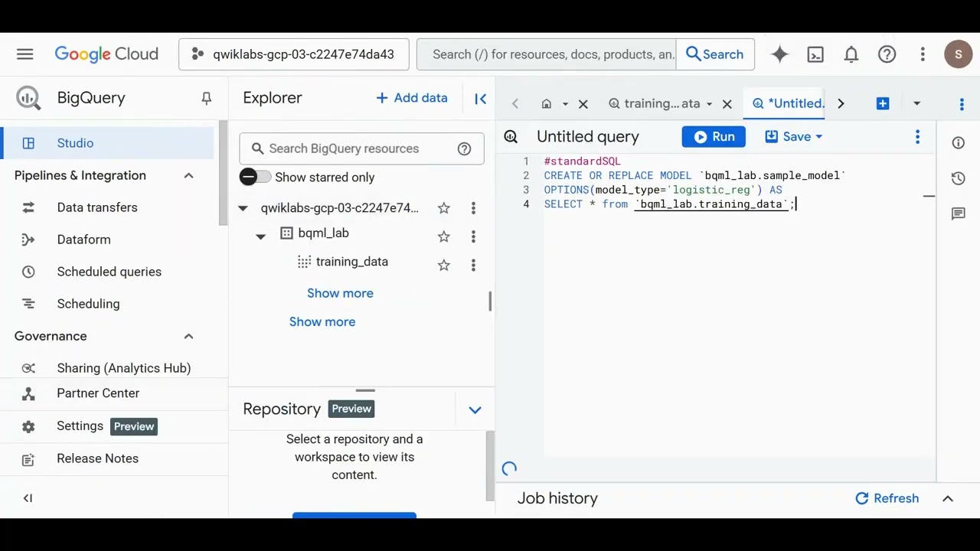The width and height of the screenshot is (980, 551).
Task: Close the training data tab
Action: (x=727, y=103)
